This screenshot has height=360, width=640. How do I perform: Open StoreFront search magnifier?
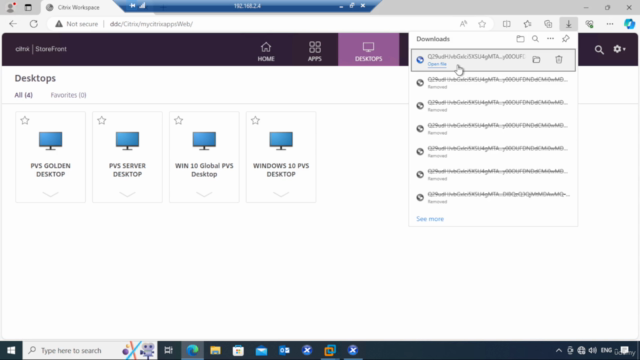(x=599, y=50)
